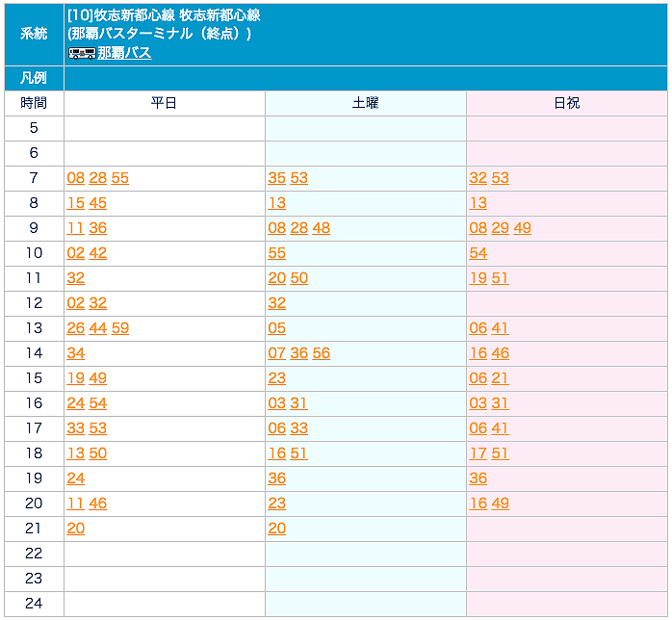672x620 pixels.
Task: Select the 12時 Saturday 32 departure
Action: click(276, 303)
